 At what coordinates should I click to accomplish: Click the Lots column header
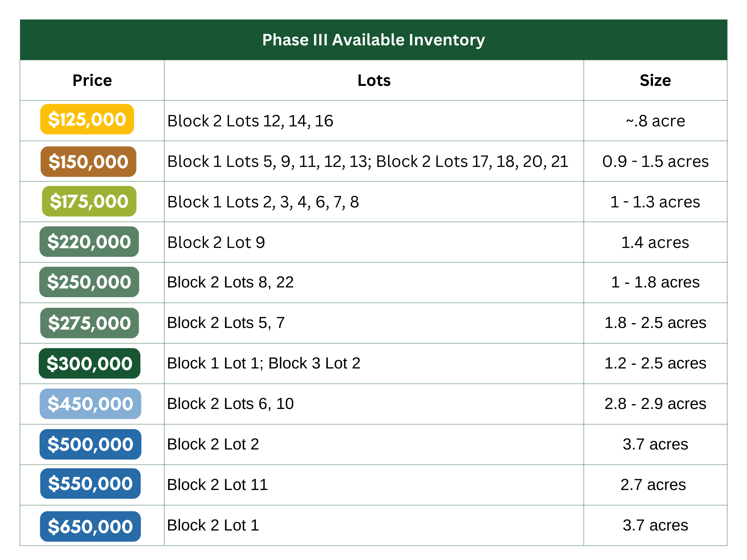(x=374, y=80)
